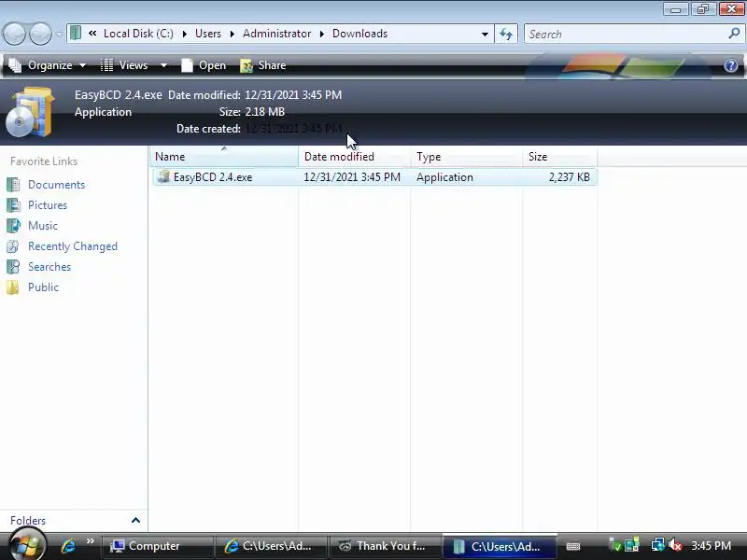Launch Internet Explorer from Quick Launch
The height and width of the screenshot is (560, 747).
click(x=68, y=546)
